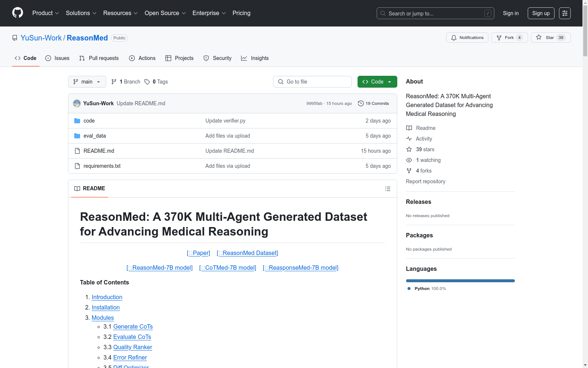Open the Releases section heading

(x=419, y=202)
